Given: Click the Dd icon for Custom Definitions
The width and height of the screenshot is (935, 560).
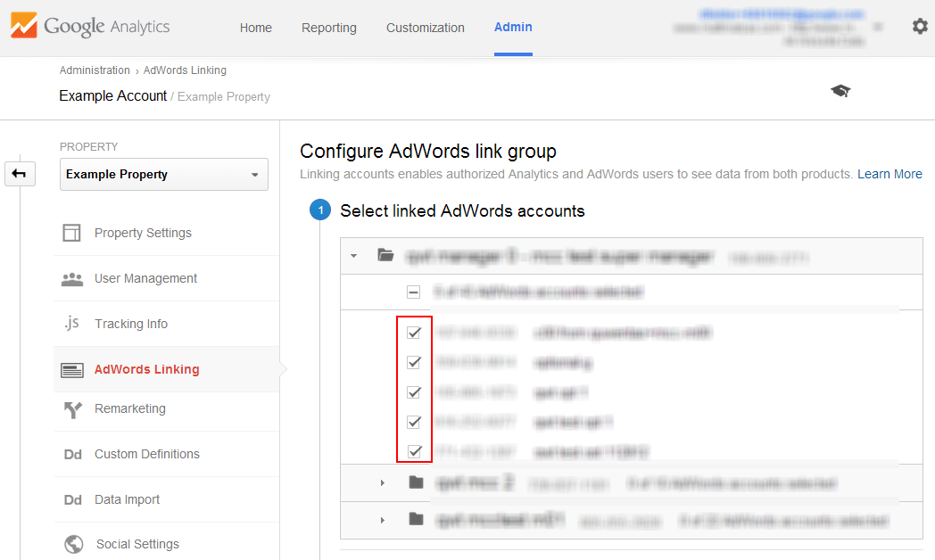Looking at the screenshot, I should pos(72,454).
